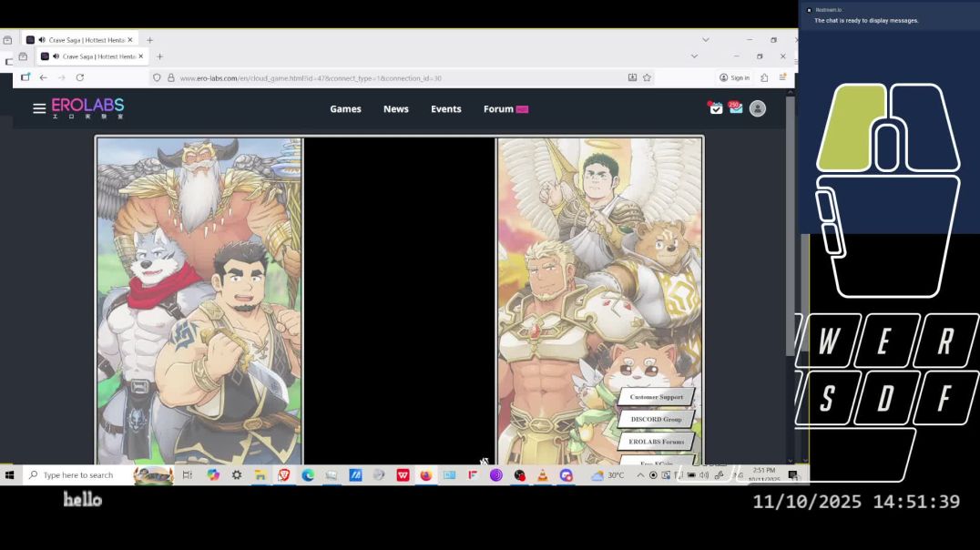Click the Customer Support button
980x550 pixels.
(x=657, y=397)
